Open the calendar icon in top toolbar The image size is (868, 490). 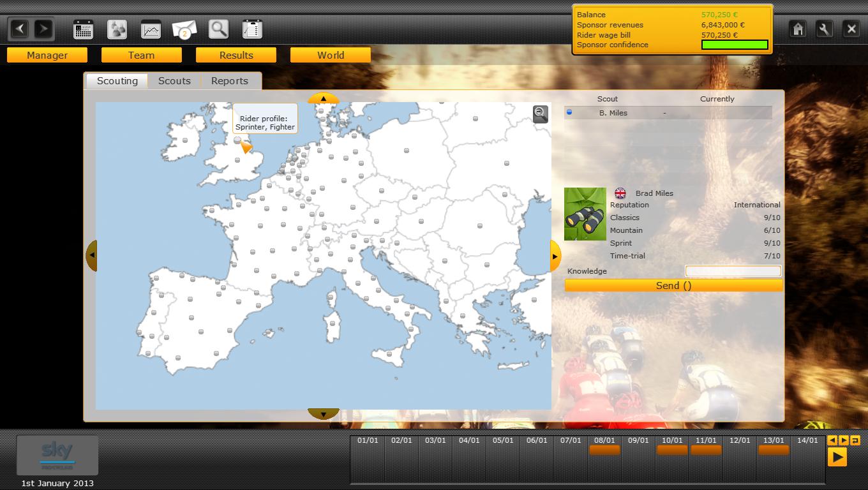point(83,29)
